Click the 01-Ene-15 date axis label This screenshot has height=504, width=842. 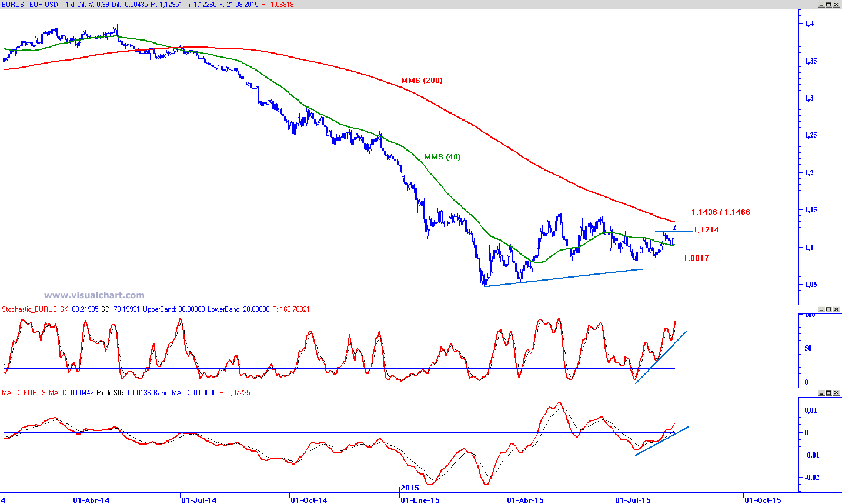420,500
